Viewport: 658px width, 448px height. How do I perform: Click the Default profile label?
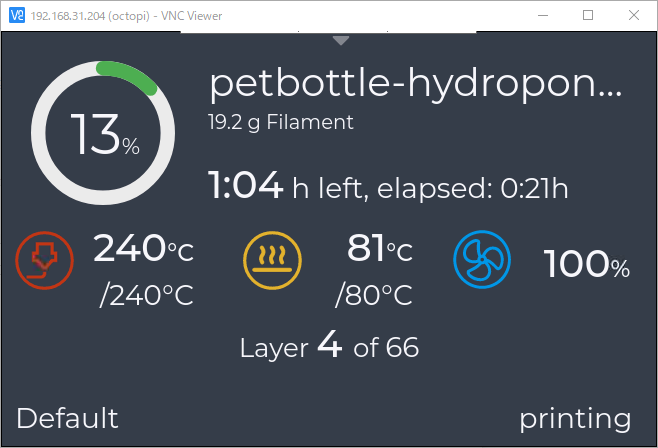click(67, 418)
